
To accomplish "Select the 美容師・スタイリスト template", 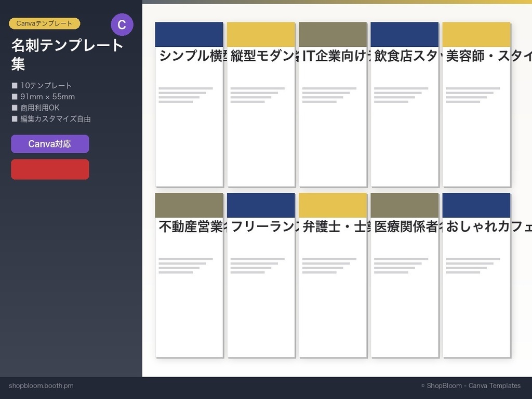I will click(476, 104).
